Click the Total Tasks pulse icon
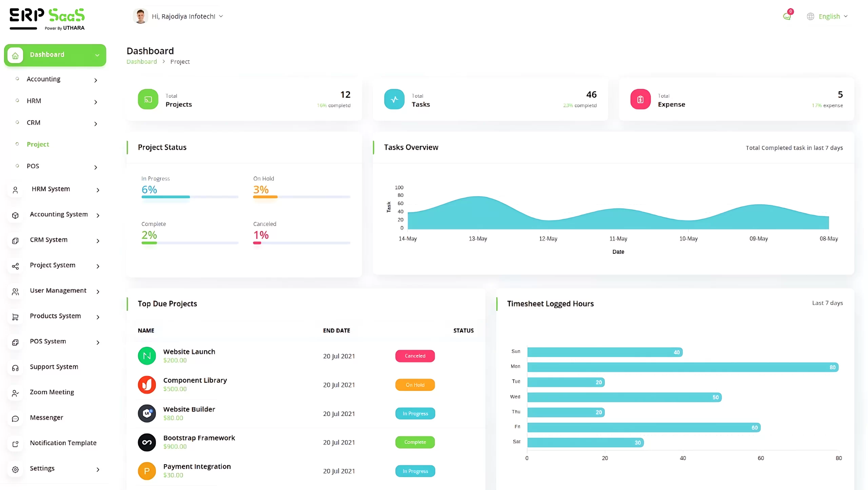The width and height of the screenshot is (868, 490). (x=394, y=99)
